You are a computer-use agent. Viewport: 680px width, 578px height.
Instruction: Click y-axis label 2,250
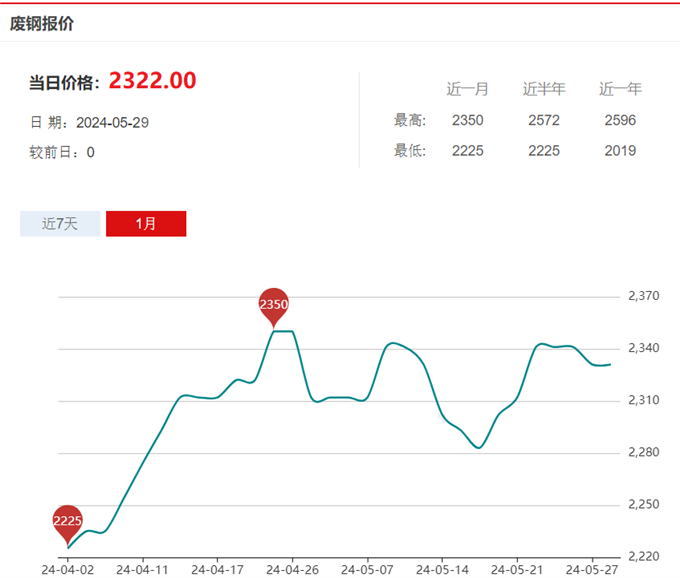pos(644,504)
